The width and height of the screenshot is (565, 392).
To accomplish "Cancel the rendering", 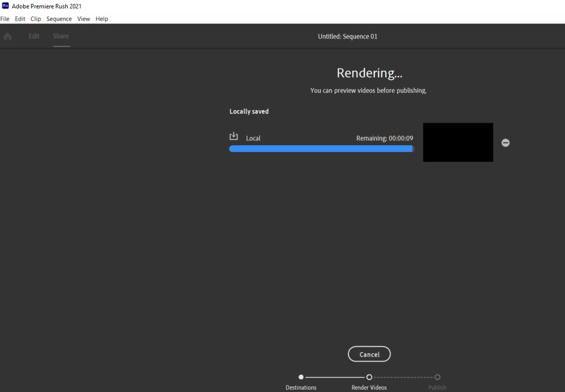I will click(369, 354).
